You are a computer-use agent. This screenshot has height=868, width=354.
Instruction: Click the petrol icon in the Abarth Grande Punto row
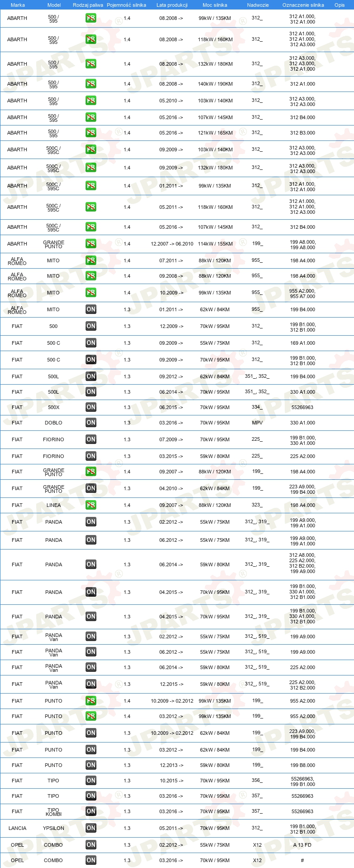point(91,244)
